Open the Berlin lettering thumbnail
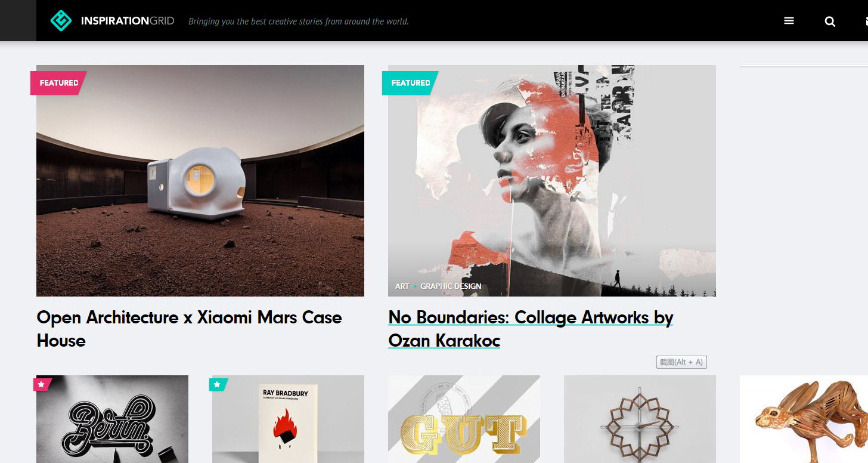868x463 pixels. (112, 419)
